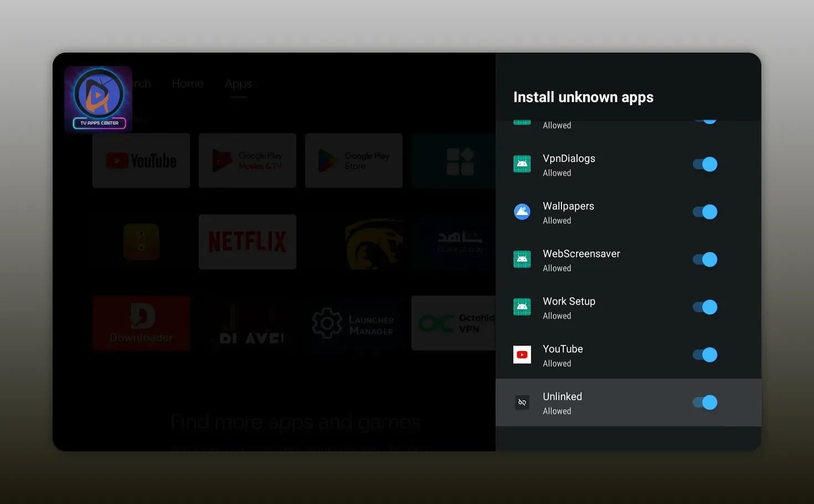Select the Wallpapers label text
Image resolution: width=814 pixels, height=504 pixels.
click(568, 206)
